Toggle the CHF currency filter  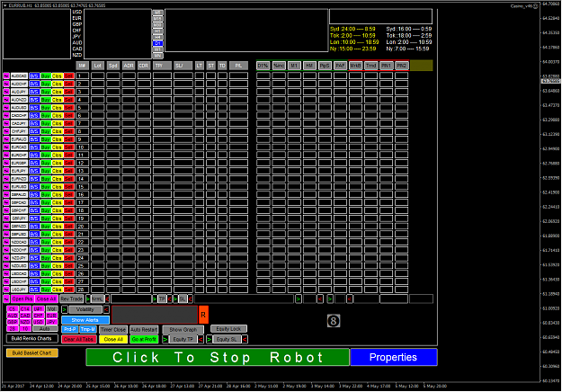tap(38, 316)
